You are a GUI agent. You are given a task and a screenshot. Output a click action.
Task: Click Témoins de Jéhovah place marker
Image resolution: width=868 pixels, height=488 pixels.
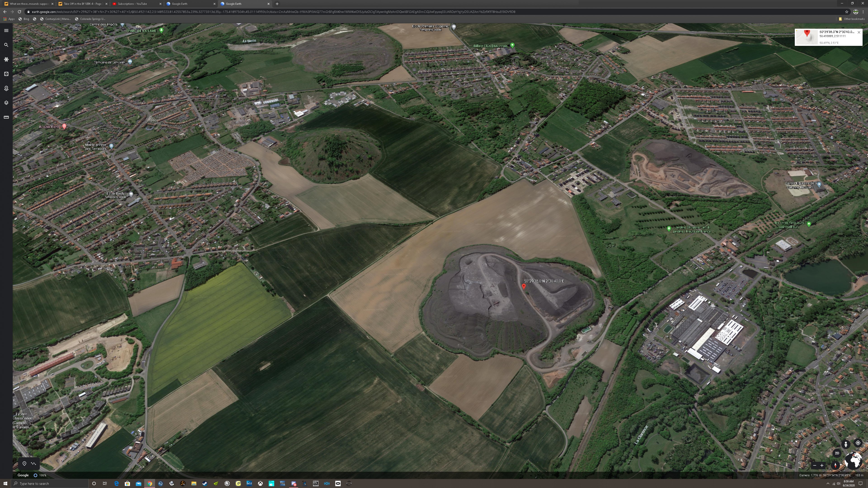tap(130, 62)
